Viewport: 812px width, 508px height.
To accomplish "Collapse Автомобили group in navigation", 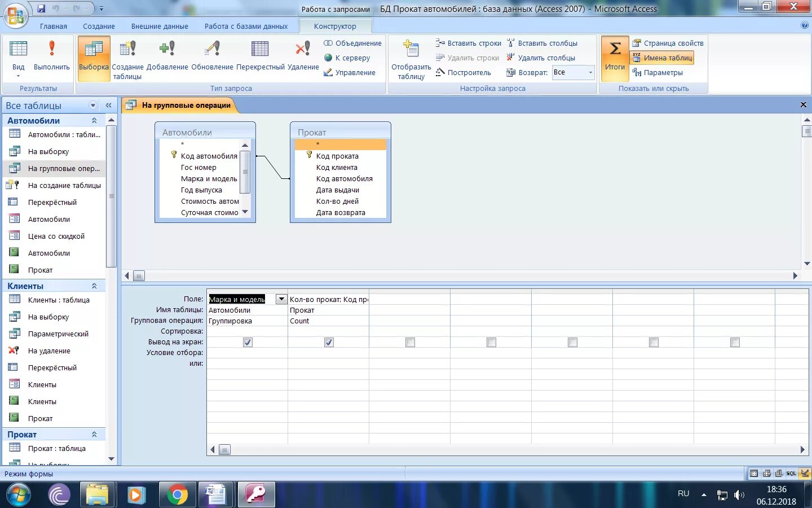I will 94,121.
